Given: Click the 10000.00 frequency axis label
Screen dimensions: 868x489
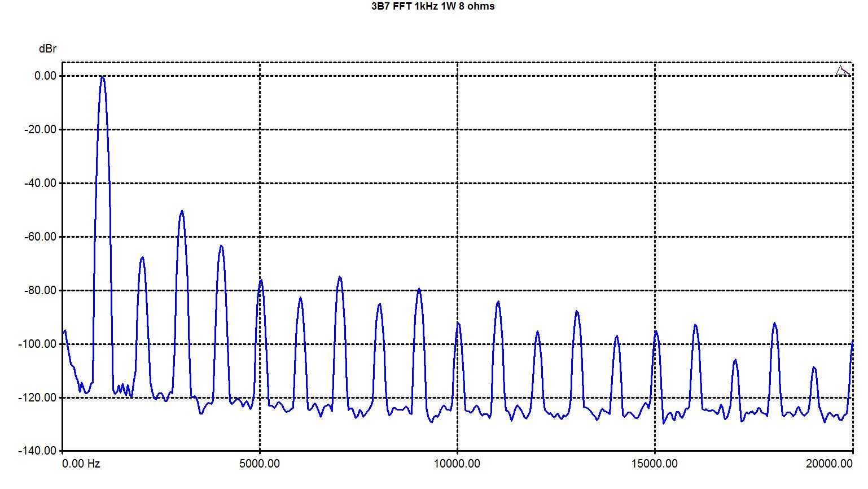Looking at the screenshot, I should click(x=457, y=464).
